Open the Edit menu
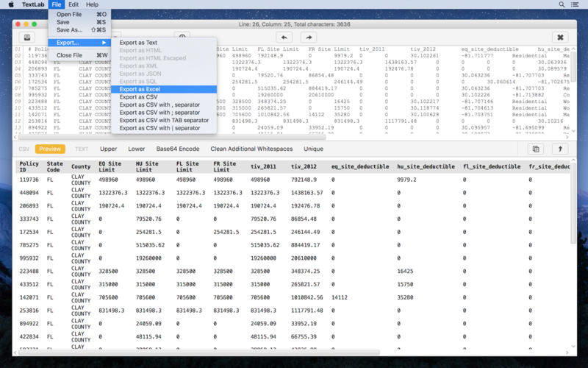This screenshot has height=368, width=588. 73,4
